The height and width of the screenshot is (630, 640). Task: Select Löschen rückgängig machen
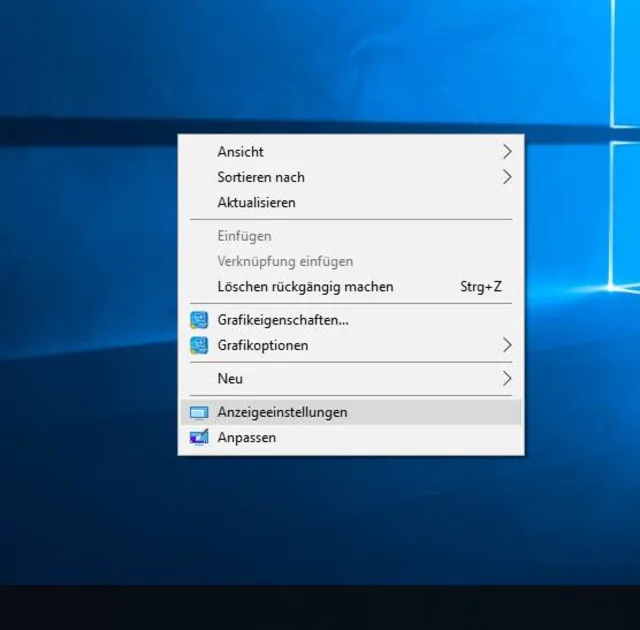click(x=305, y=287)
